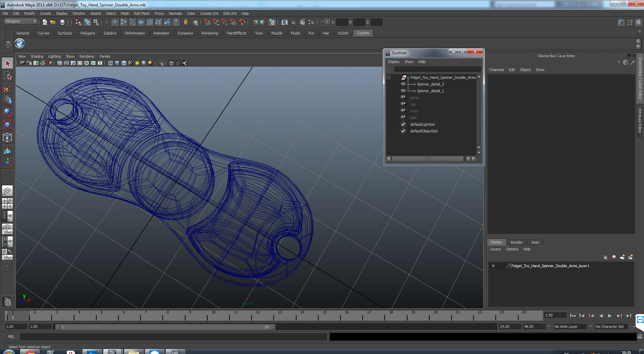Toggle wireframe shading cube in viewport
Viewport: 644px width, 354px height.
point(110,63)
